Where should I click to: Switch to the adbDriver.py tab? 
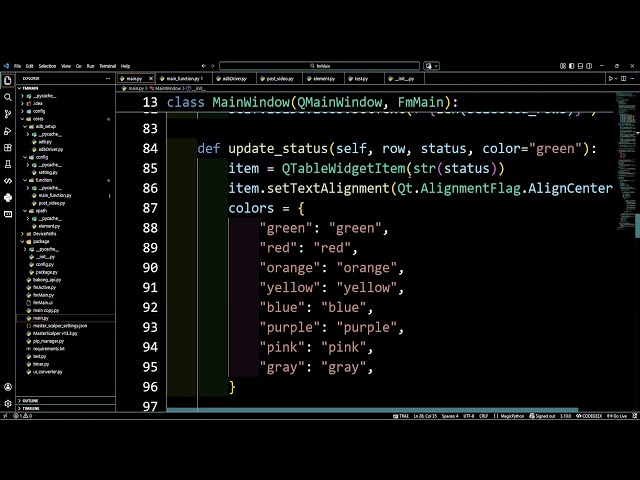(235, 78)
